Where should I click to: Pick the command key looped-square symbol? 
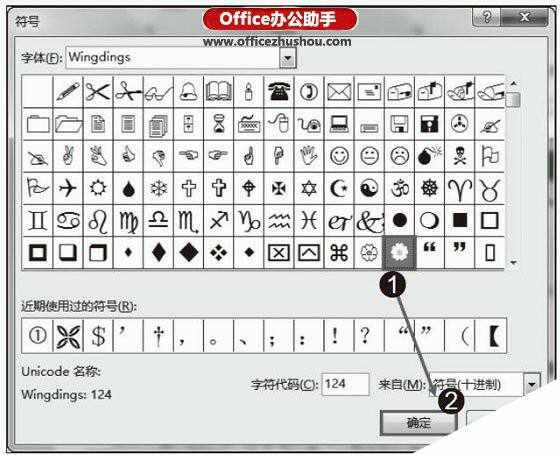coord(339,252)
